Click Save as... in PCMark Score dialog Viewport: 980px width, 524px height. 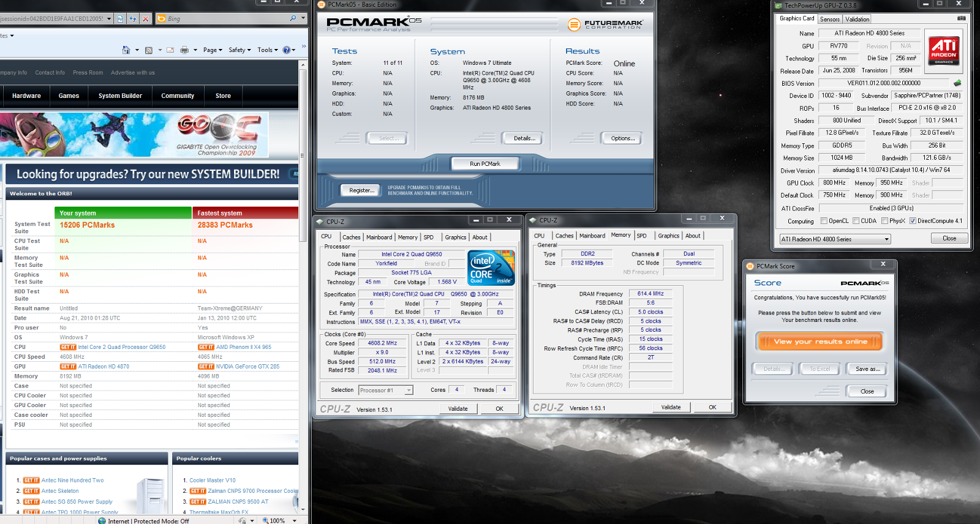(x=867, y=369)
